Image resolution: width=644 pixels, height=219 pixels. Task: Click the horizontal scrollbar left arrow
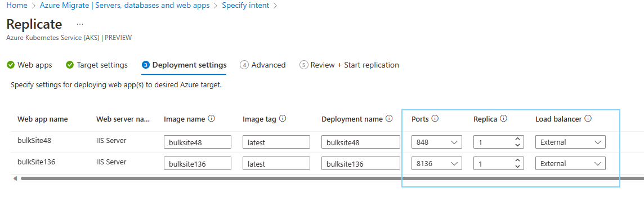15,178
